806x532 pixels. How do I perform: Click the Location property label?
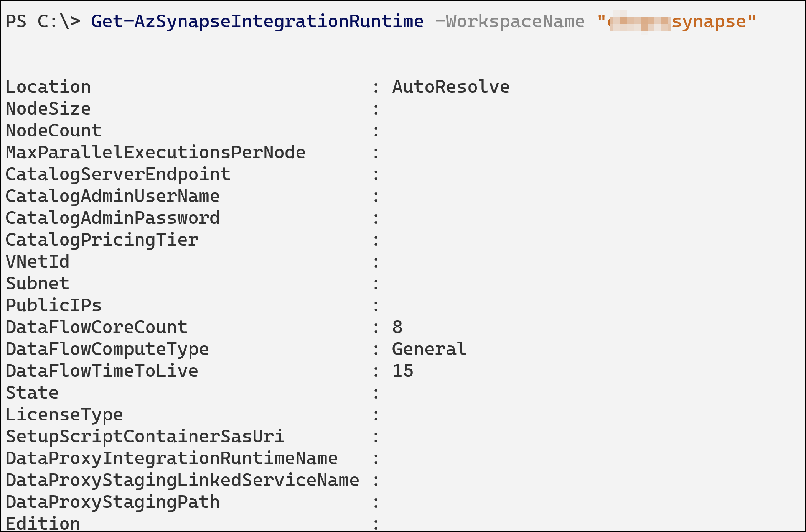[x=48, y=87]
